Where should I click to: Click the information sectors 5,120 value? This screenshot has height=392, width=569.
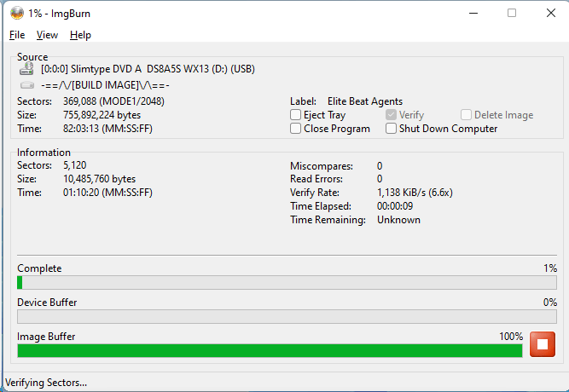point(75,165)
